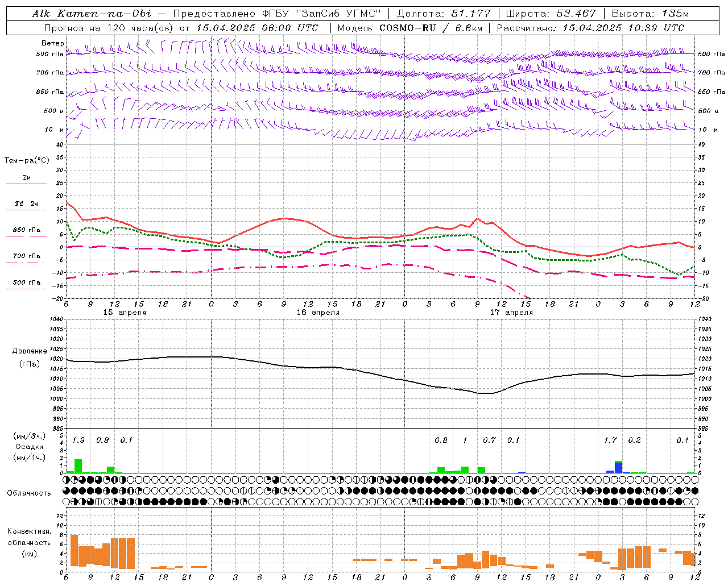This screenshot has height=582, width=728.
Task: Click the Осадки section label
Action: pos(29,447)
